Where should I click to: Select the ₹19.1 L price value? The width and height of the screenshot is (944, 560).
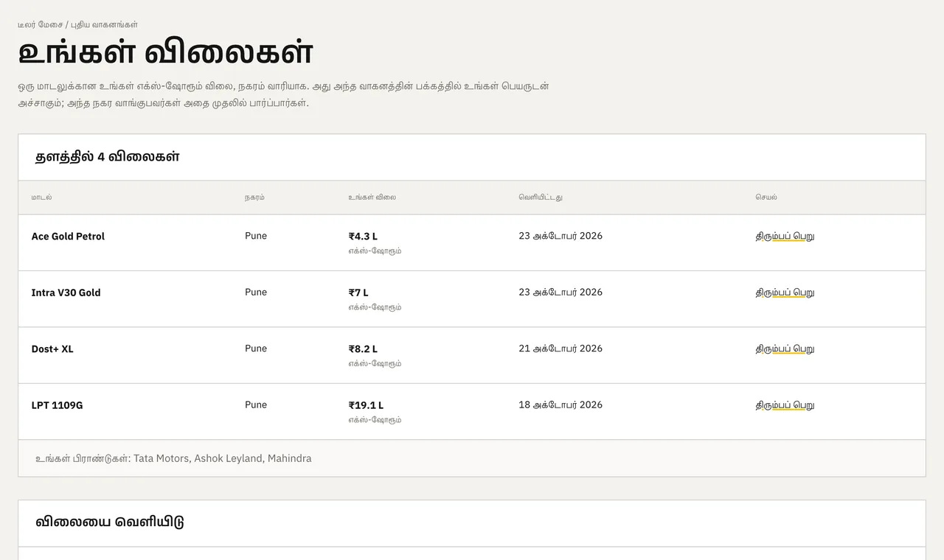(366, 405)
